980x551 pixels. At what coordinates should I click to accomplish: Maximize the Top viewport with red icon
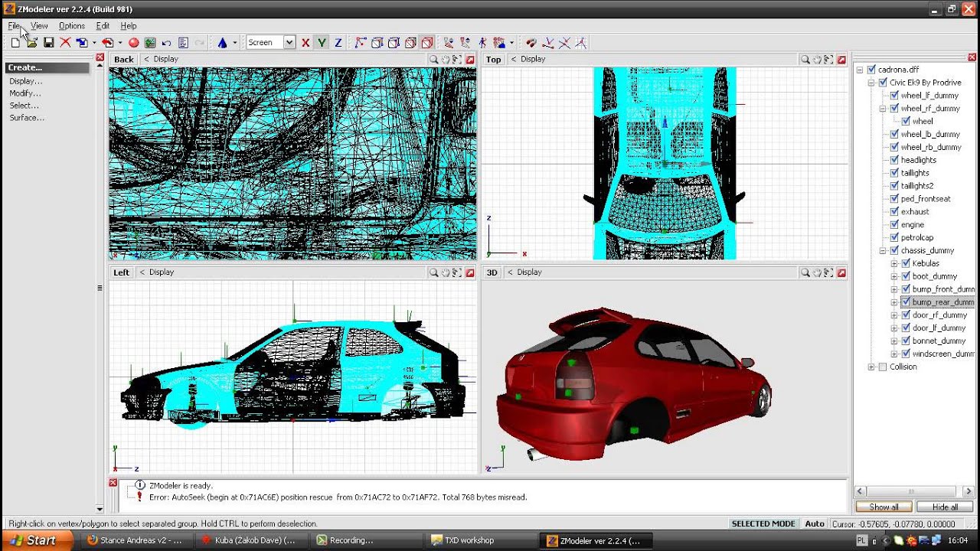(x=841, y=59)
